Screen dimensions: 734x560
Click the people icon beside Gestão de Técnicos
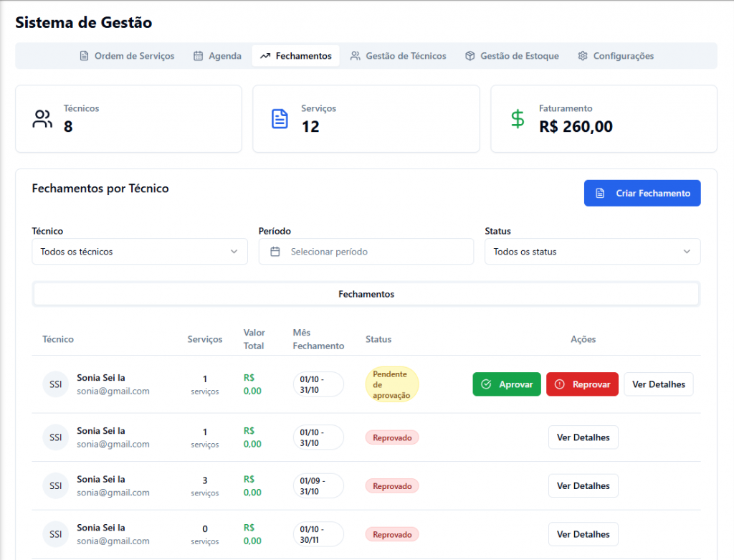pyautogui.click(x=356, y=56)
